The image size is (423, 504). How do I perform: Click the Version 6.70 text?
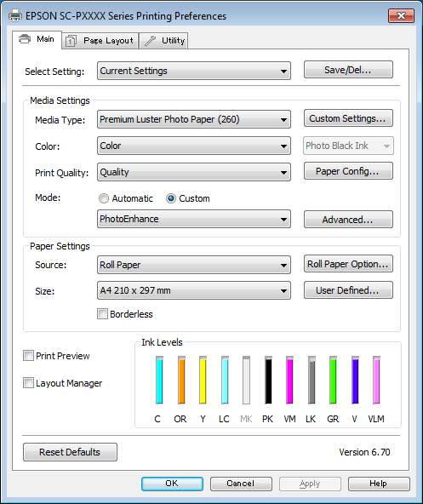(364, 452)
